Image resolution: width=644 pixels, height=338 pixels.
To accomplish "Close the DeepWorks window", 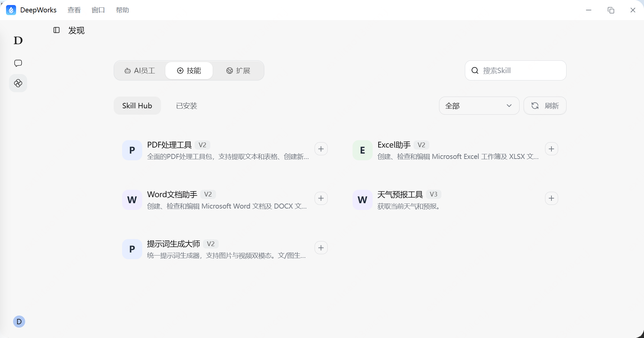I will tap(633, 10).
